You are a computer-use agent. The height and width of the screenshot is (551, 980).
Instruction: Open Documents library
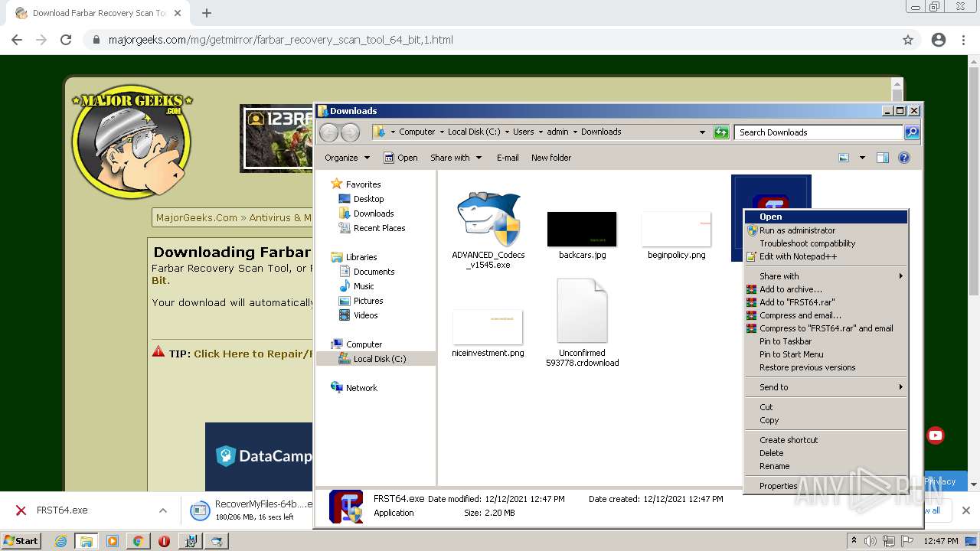[374, 272]
